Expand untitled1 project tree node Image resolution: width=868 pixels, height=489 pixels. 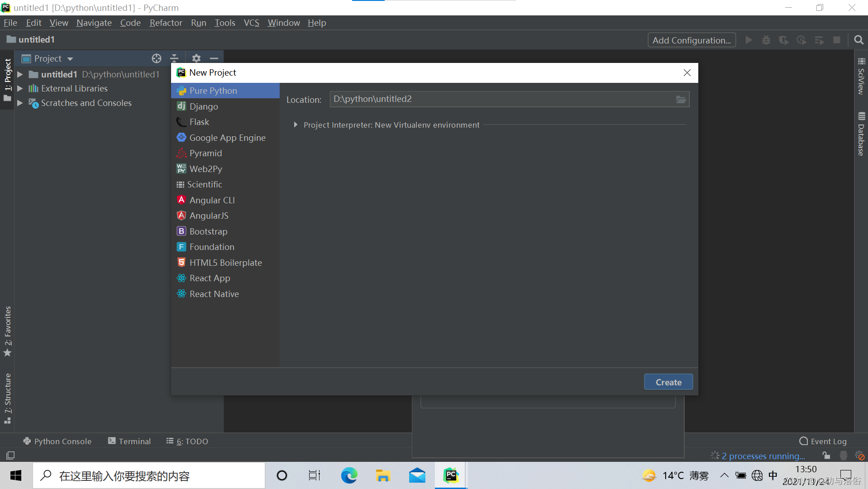[x=20, y=74]
